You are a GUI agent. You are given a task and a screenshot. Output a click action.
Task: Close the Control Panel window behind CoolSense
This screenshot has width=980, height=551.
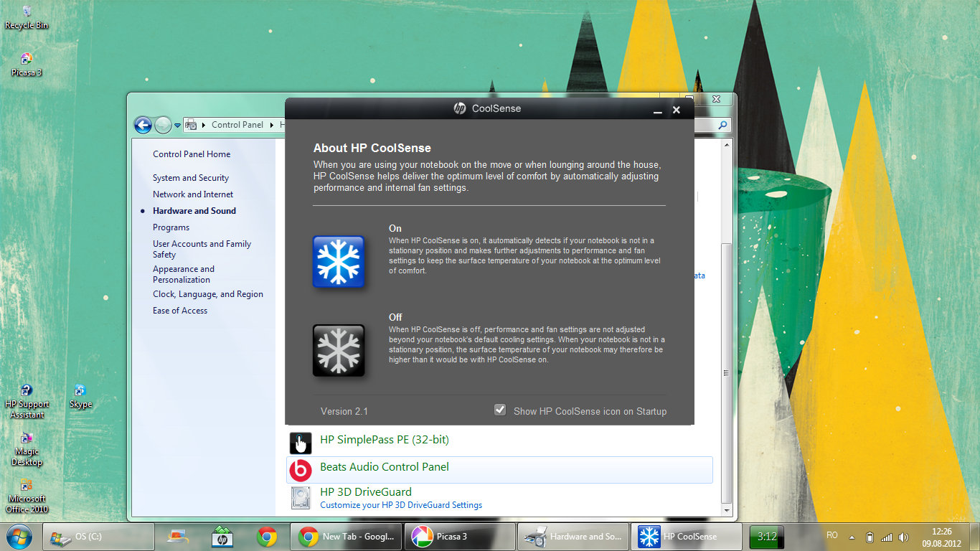[x=716, y=99]
